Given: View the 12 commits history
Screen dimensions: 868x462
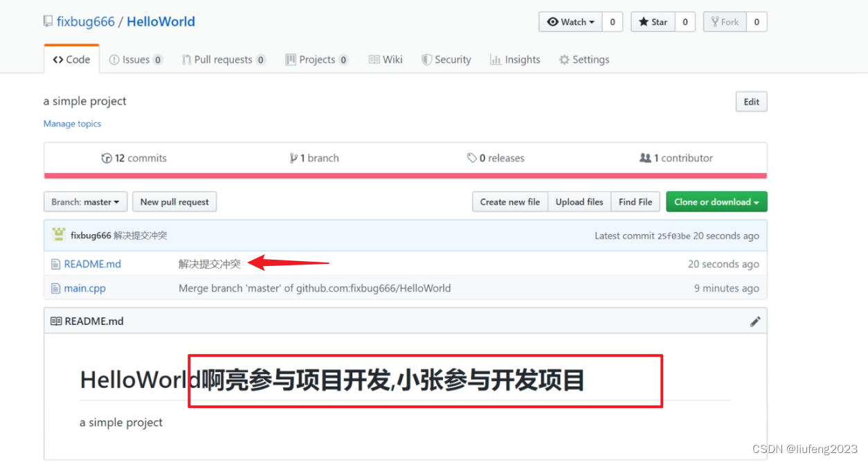Looking at the screenshot, I should click(134, 158).
